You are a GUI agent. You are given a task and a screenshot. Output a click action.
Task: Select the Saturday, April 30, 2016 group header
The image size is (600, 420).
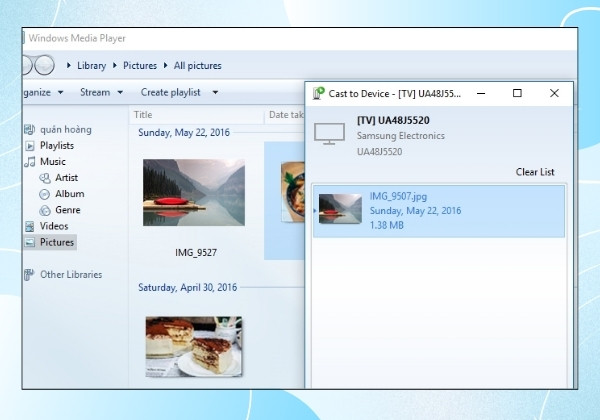tap(188, 287)
